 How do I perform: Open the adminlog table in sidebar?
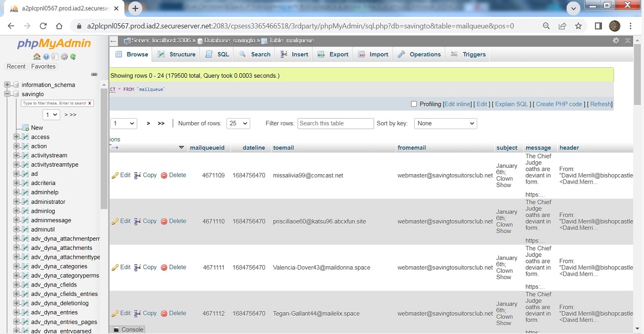click(x=43, y=211)
